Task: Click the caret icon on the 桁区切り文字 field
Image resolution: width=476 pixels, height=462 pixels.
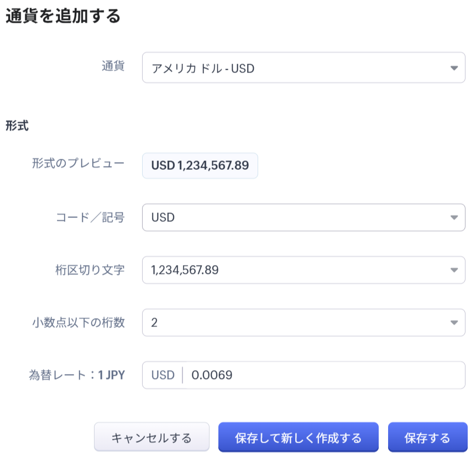Action: click(454, 270)
